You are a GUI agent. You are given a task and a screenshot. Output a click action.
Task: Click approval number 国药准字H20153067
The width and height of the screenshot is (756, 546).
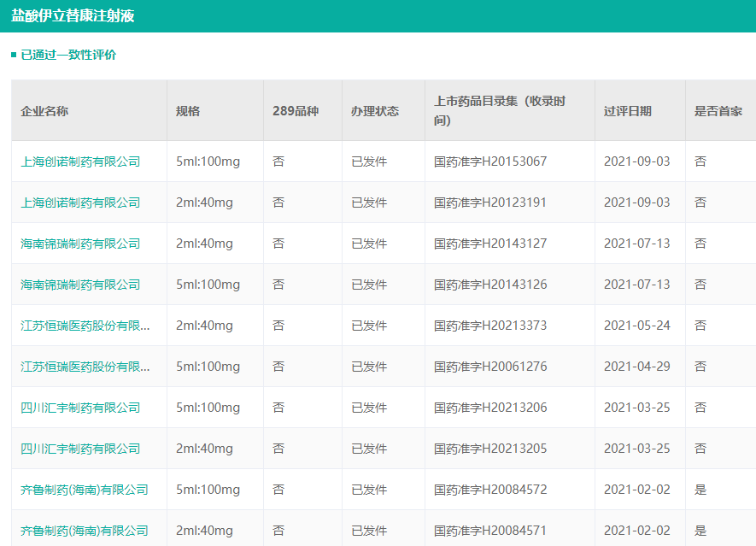click(x=490, y=161)
